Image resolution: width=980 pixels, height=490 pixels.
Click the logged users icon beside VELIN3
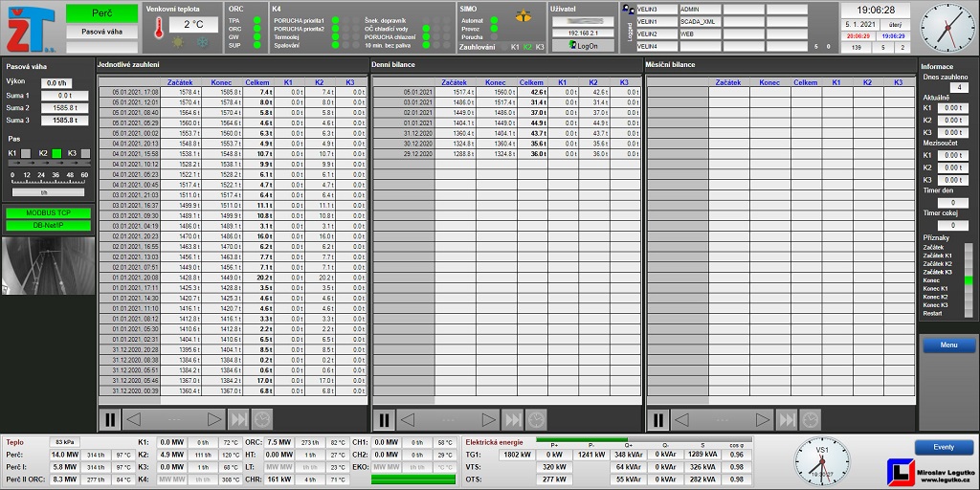click(627, 9)
